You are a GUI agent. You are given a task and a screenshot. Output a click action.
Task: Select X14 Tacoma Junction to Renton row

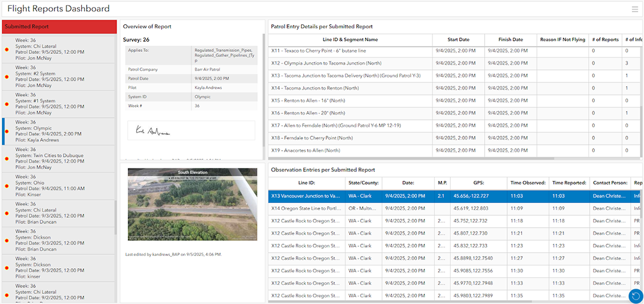point(453,88)
